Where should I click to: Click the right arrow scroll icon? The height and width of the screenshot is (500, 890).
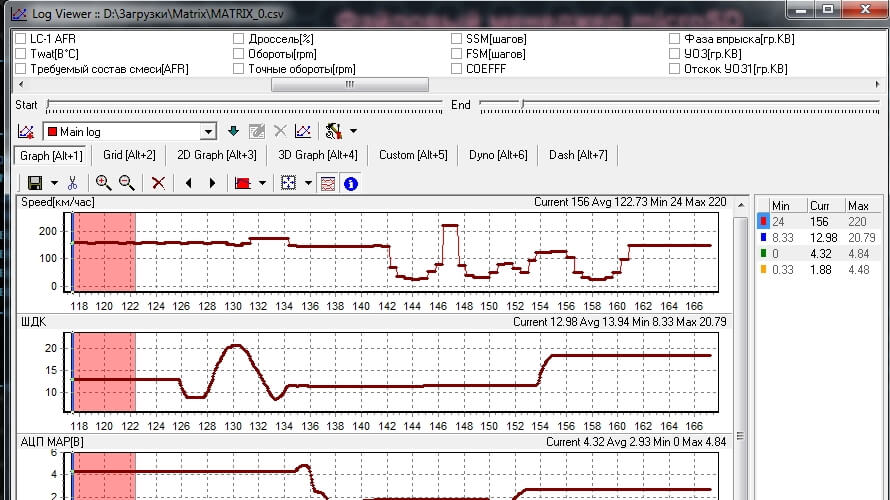click(212, 183)
